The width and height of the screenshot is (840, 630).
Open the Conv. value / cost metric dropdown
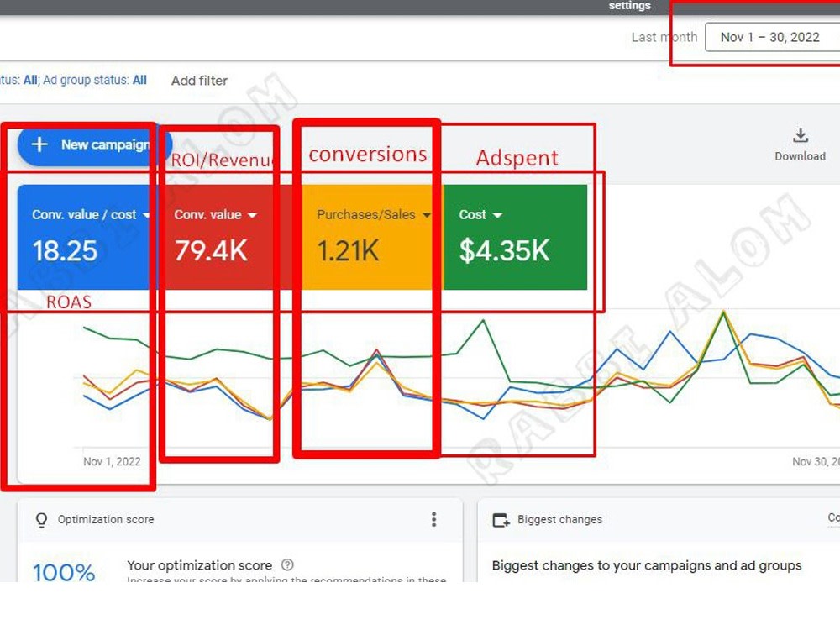coord(145,215)
